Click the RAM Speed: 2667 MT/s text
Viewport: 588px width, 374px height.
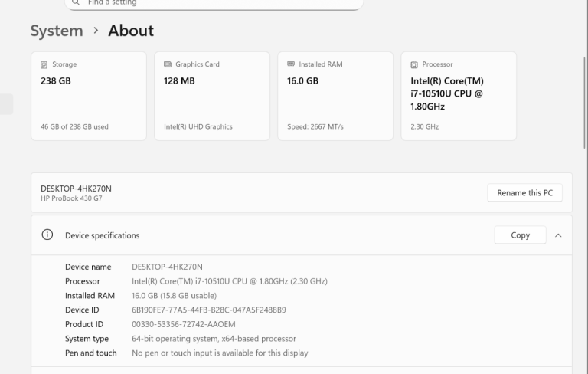tap(315, 127)
